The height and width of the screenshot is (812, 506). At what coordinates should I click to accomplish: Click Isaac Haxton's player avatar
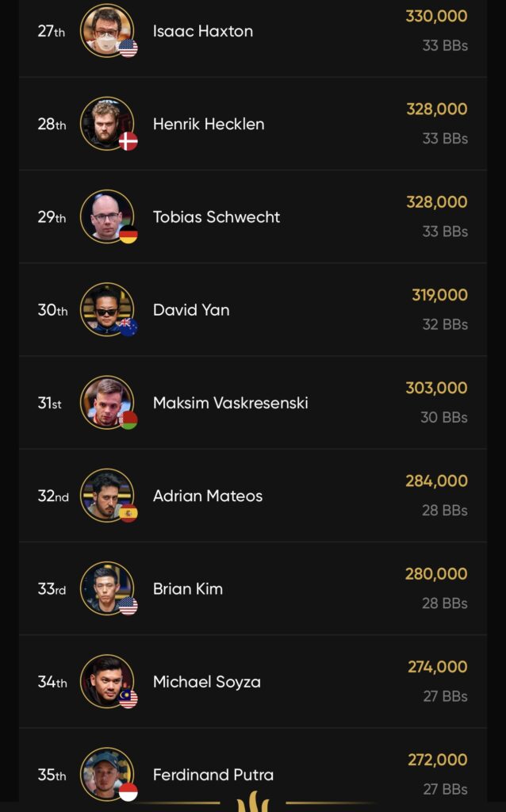pos(106,30)
